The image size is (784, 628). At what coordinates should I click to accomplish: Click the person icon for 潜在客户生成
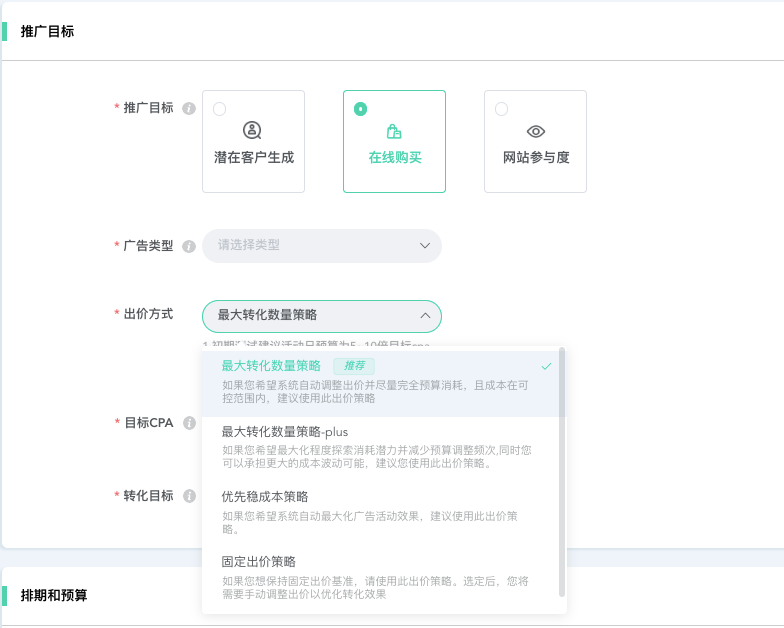tap(253, 131)
